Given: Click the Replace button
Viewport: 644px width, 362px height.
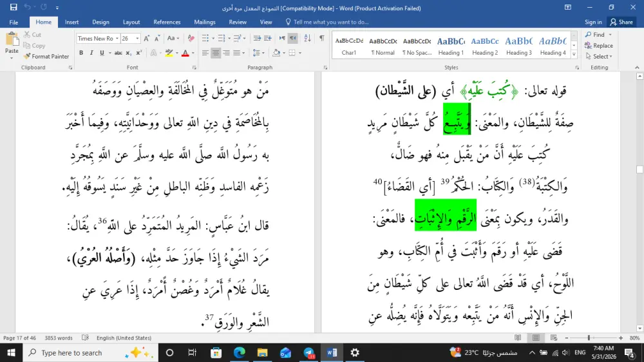Looking at the screenshot, I should (x=599, y=46).
